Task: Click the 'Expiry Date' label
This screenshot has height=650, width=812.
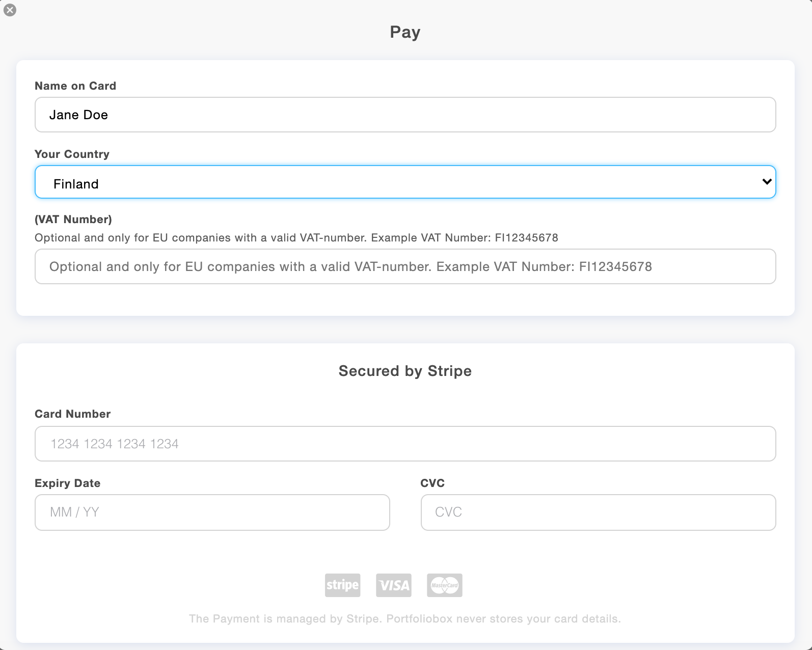Action: (x=67, y=483)
